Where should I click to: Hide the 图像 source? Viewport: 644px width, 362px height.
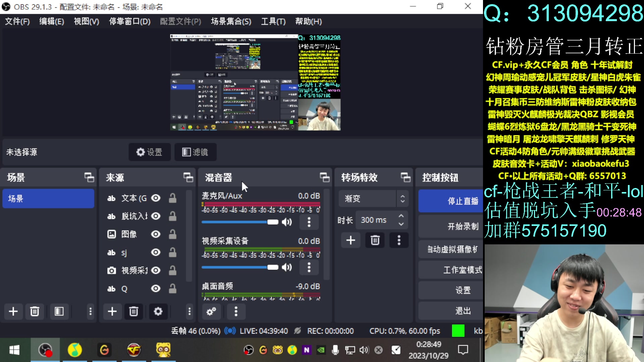tap(156, 234)
